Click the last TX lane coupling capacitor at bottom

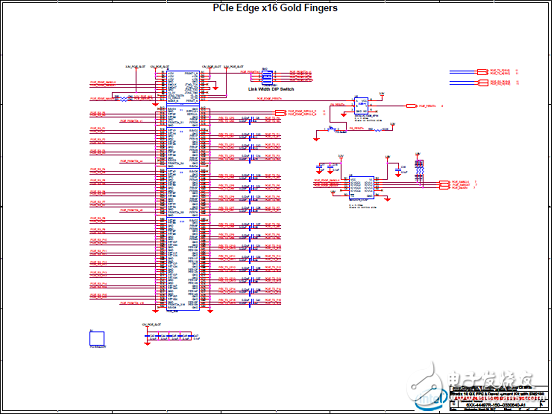(x=250, y=302)
